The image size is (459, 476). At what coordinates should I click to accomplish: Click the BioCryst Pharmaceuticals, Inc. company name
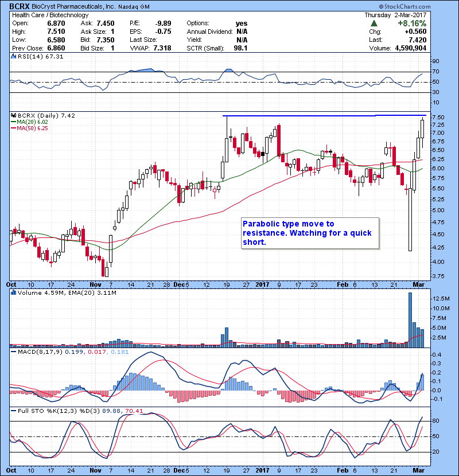point(73,6)
